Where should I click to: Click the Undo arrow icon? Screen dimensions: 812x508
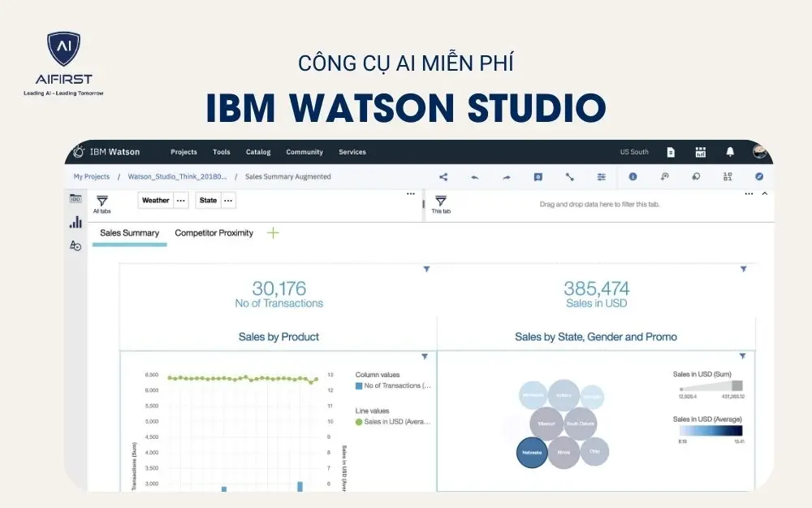click(x=474, y=177)
